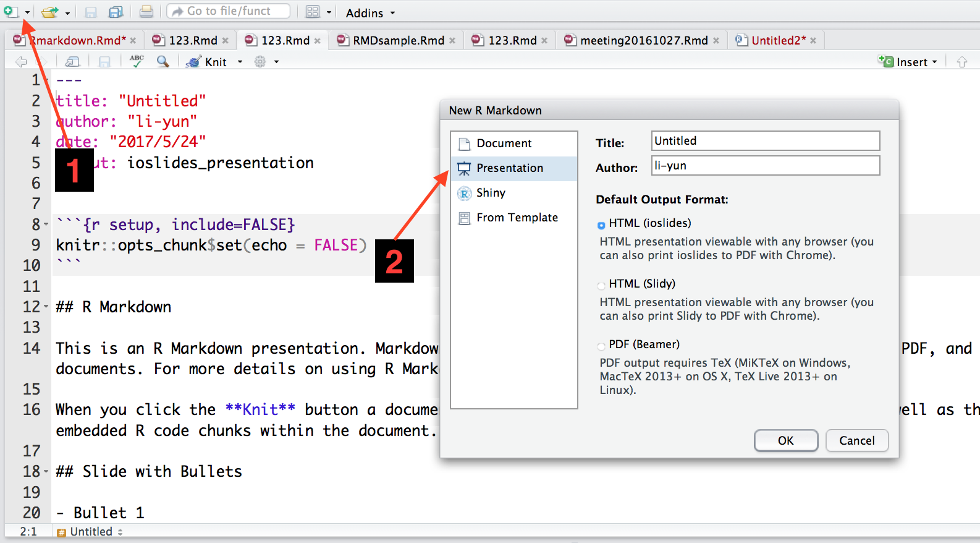The image size is (980, 543).
Task: Select Document type in dialog list
Action: pyautogui.click(x=514, y=143)
